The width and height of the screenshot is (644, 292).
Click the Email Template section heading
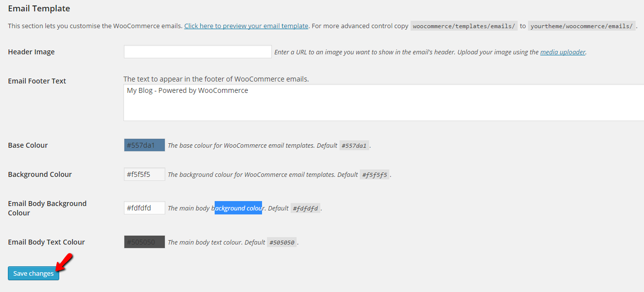(38, 8)
